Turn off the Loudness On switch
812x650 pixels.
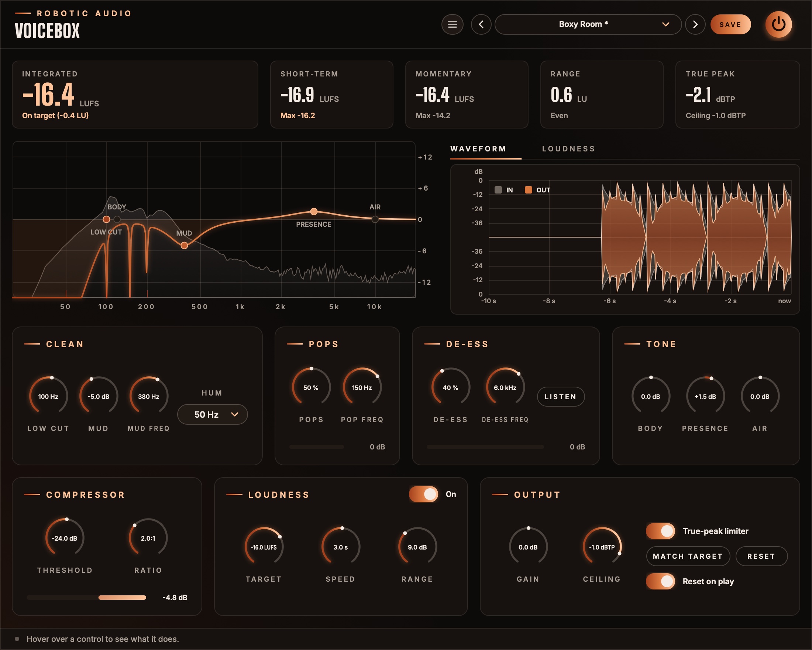click(x=424, y=495)
